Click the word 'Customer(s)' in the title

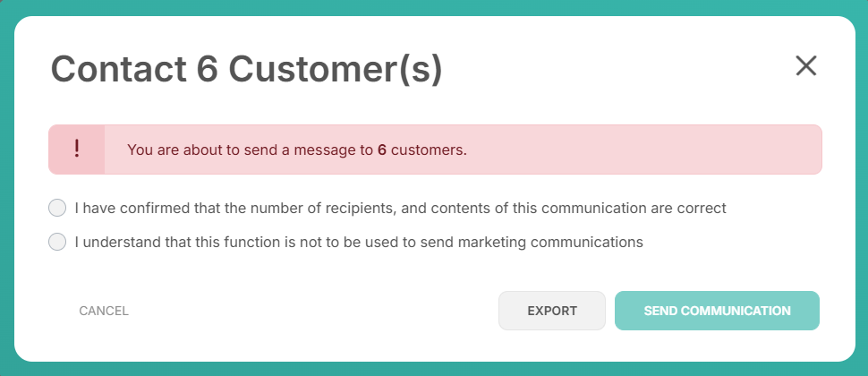point(336,69)
